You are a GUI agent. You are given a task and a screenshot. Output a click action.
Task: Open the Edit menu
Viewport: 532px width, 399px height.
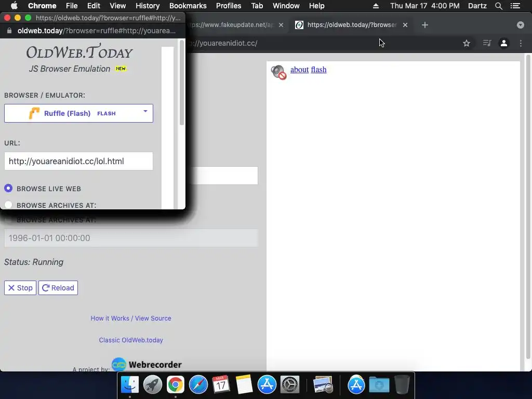point(94,6)
